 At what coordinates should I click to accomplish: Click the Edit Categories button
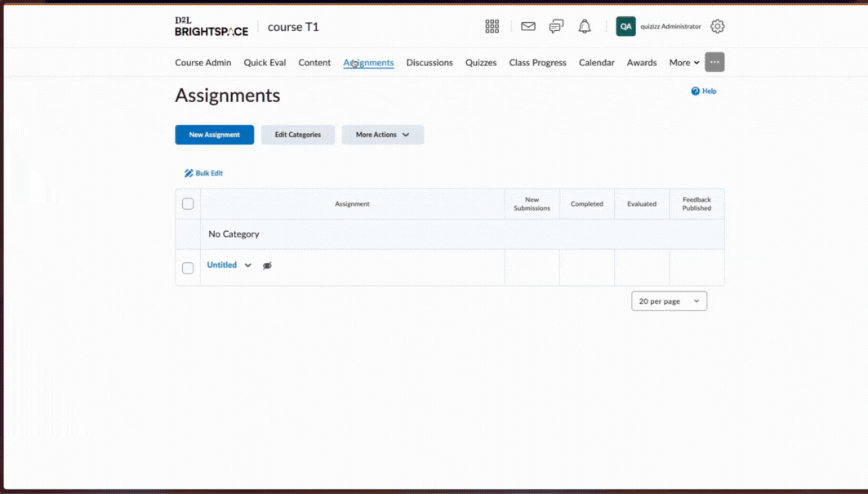tap(297, 134)
